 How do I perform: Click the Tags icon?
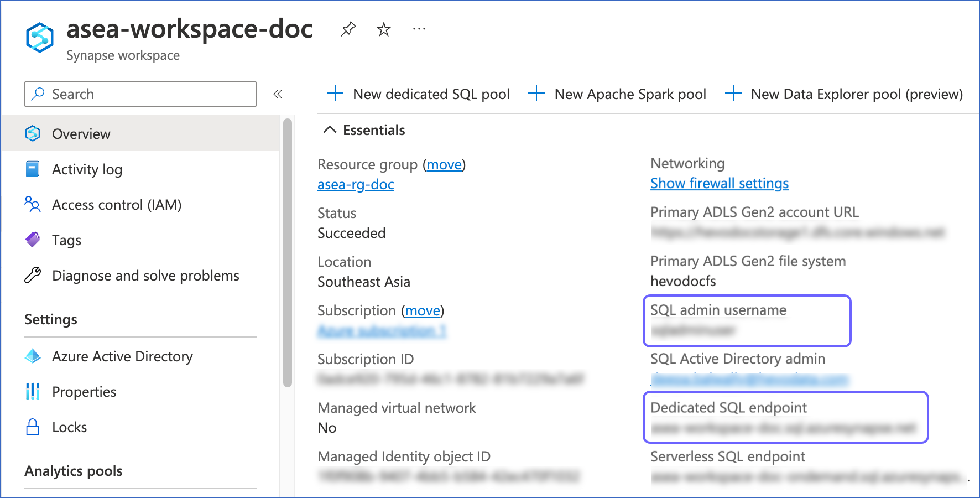pos(33,240)
